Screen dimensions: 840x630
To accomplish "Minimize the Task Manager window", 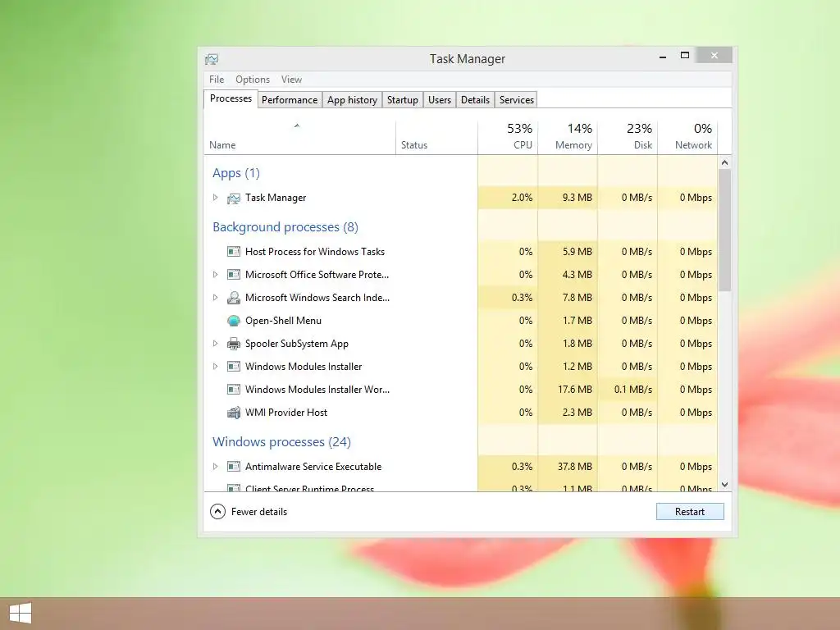I will click(663, 56).
